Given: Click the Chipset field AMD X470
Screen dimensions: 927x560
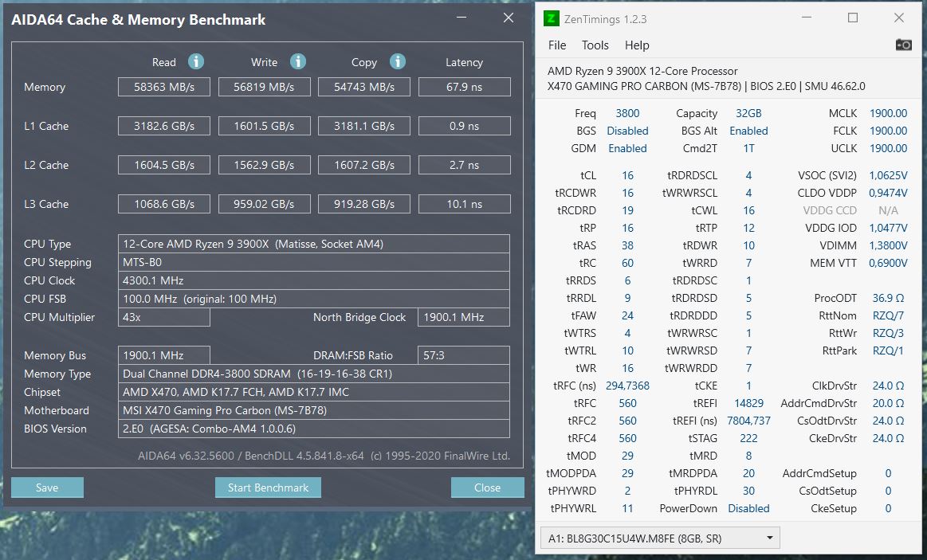Looking at the screenshot, I should pos(314,392).
